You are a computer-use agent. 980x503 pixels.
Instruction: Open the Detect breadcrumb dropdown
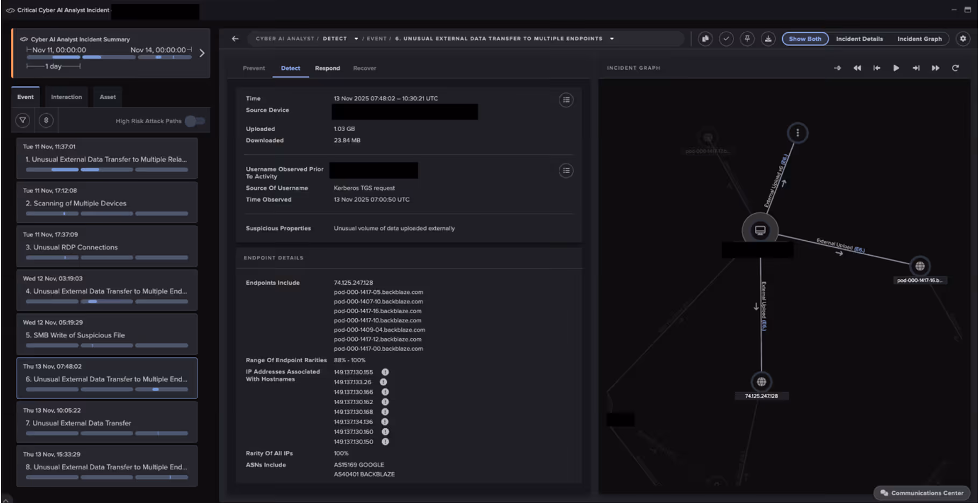click(356, 39)
